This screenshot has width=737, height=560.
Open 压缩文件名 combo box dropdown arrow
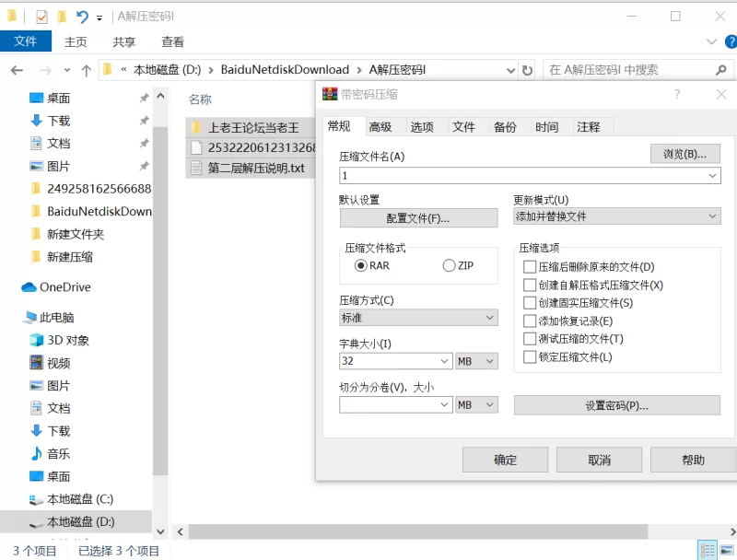(x=712, y=176)
